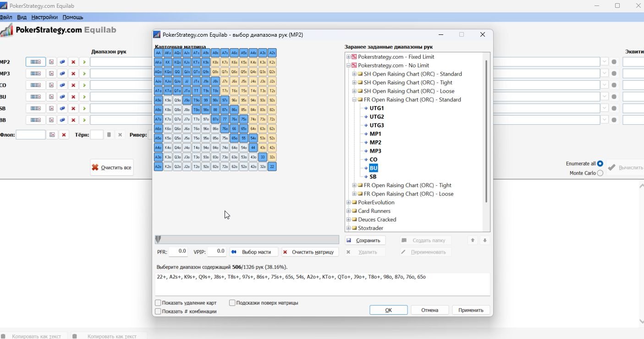Select CO range in tree
644x339 pixels.
374,160
